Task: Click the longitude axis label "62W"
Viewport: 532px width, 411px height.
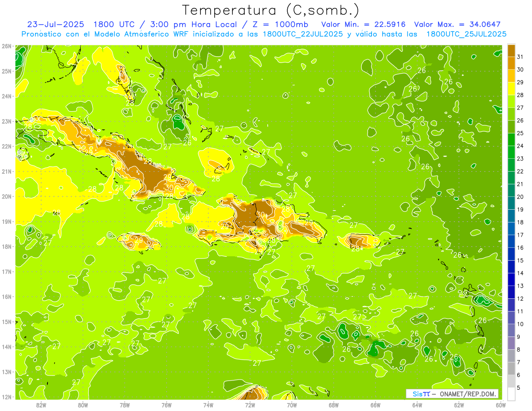Action: [459, 405]
